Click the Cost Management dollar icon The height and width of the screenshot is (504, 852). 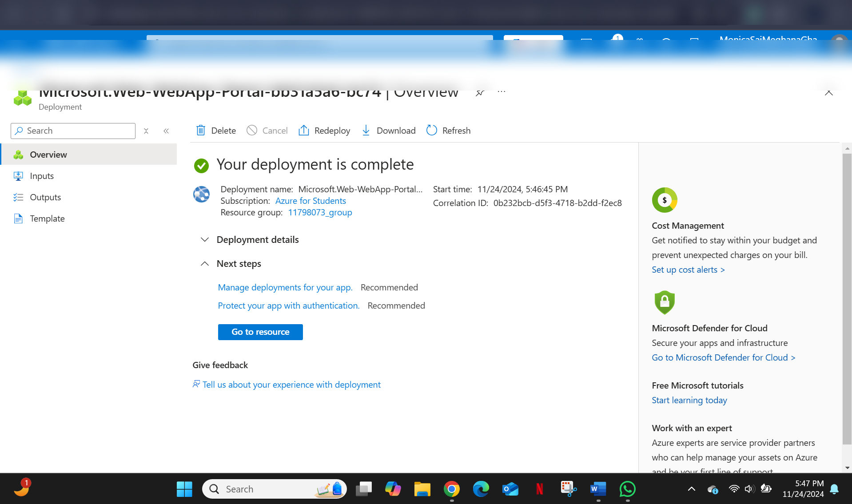click(665, 200)
